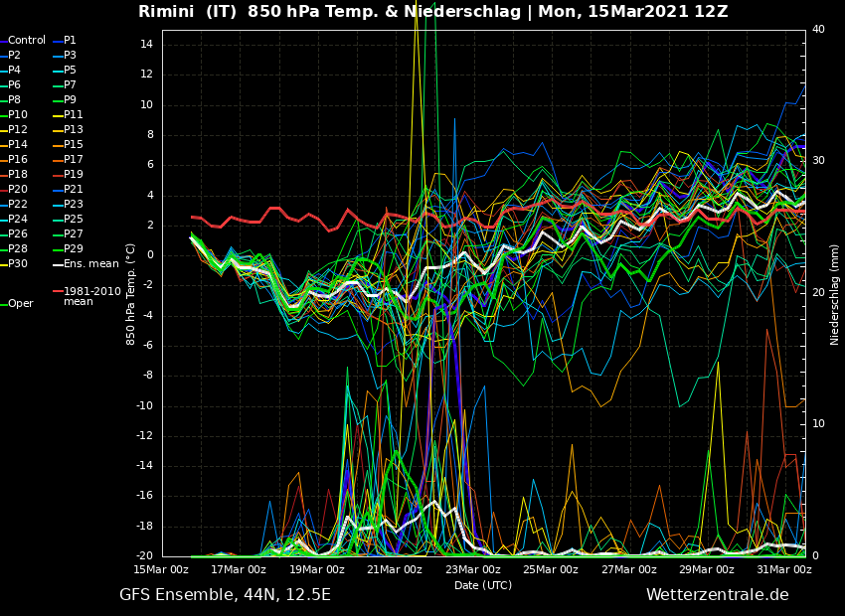
Task: Select the '19Mar 00z' x-axis tick label
Action: point(317,569)
